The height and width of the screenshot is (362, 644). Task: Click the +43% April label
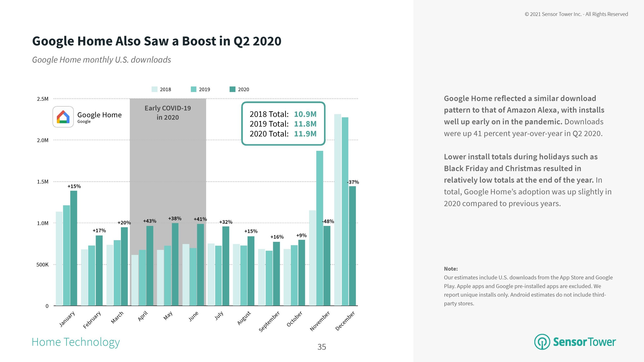click(x=150, y=221)
